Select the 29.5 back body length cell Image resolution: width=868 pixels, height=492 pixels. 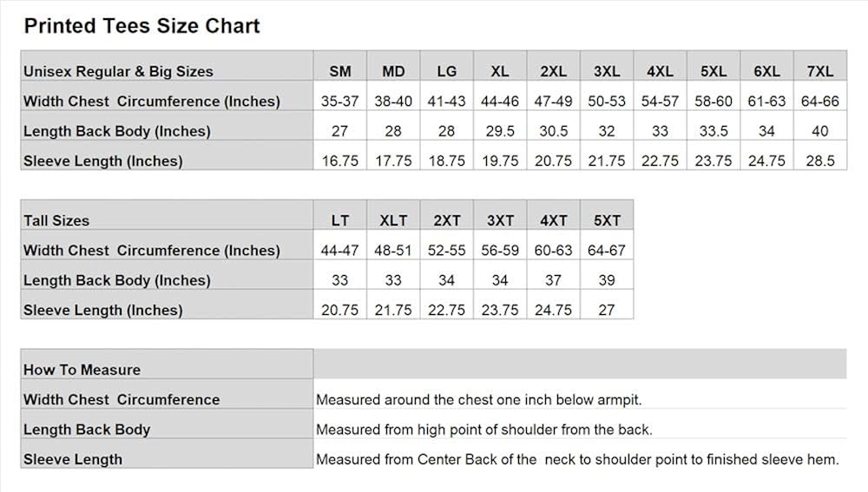click(x=500, y=131)
